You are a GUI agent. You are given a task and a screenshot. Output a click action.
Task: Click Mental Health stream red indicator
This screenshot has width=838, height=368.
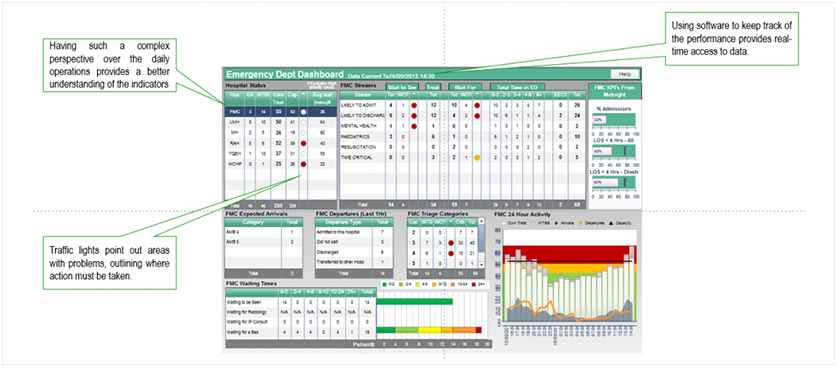pyautogui.click(x=414, y=127)
